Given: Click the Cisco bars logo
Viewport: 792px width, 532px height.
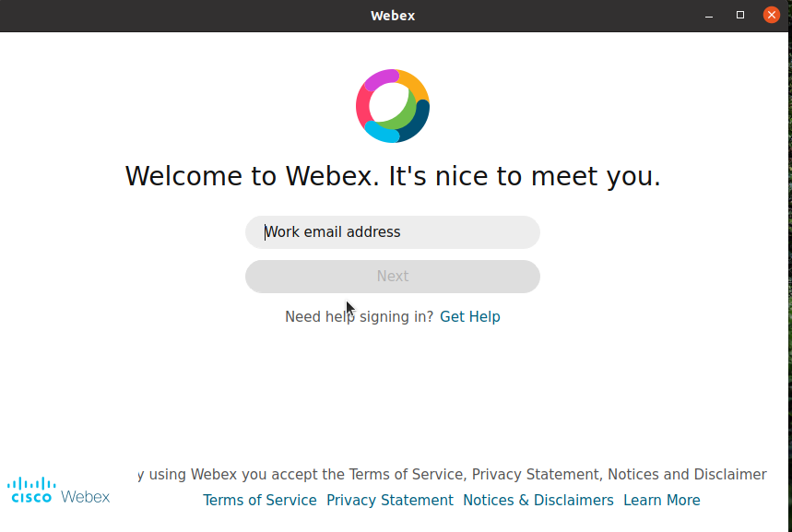Looking at the screenshot, I should [x=31, y=489].
